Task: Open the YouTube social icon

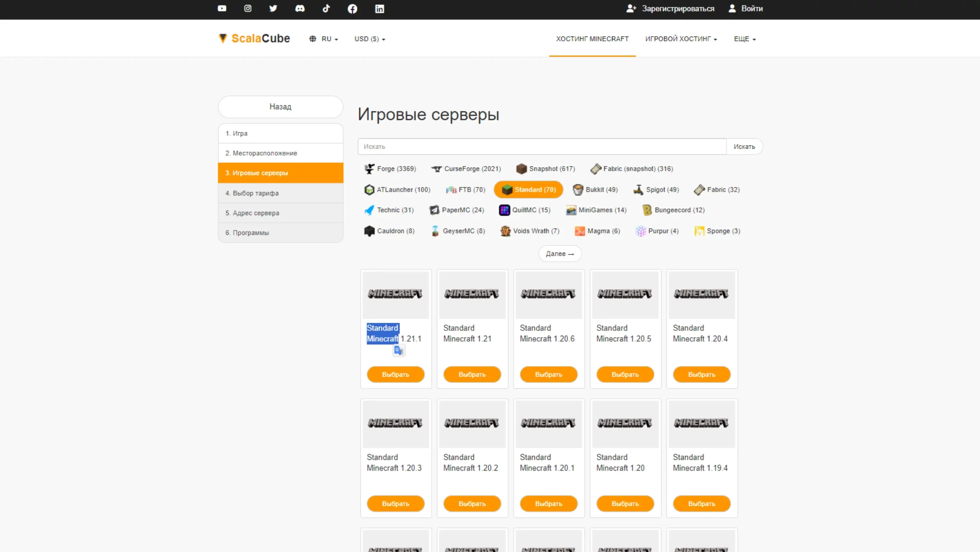Action: tap(222, 8)
